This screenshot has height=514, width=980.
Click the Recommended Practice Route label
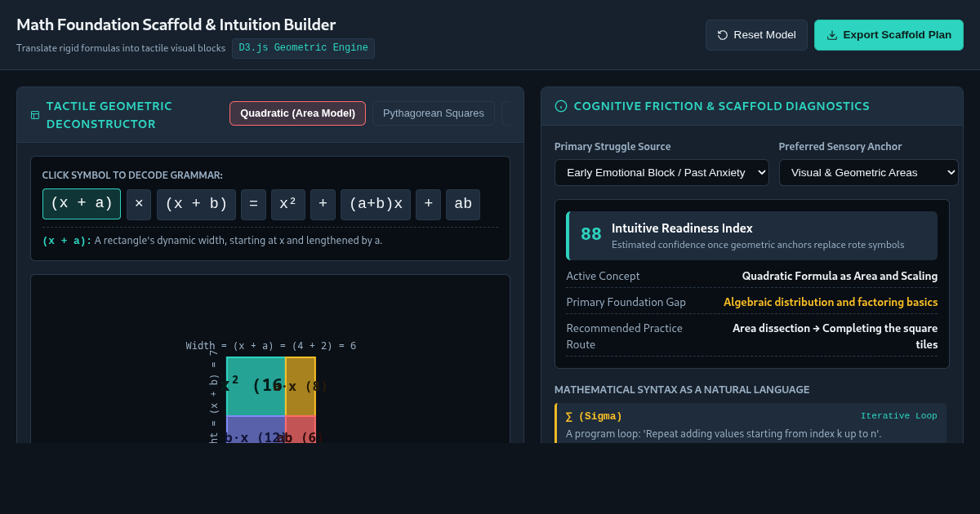pyautogui.click(x=624, y=336)
